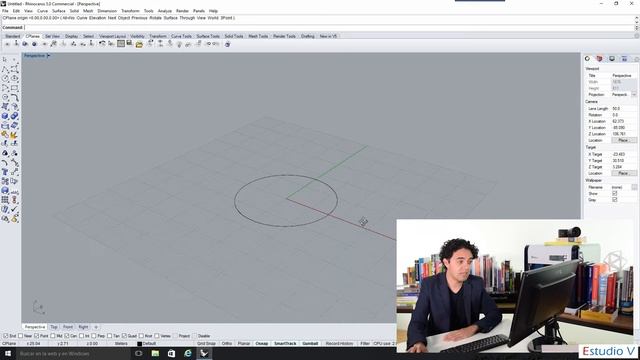The width and height of the screenshot is (640, 360).
Task: Toggle the wallpaper Gray checkbox
Action: [614, 200]
